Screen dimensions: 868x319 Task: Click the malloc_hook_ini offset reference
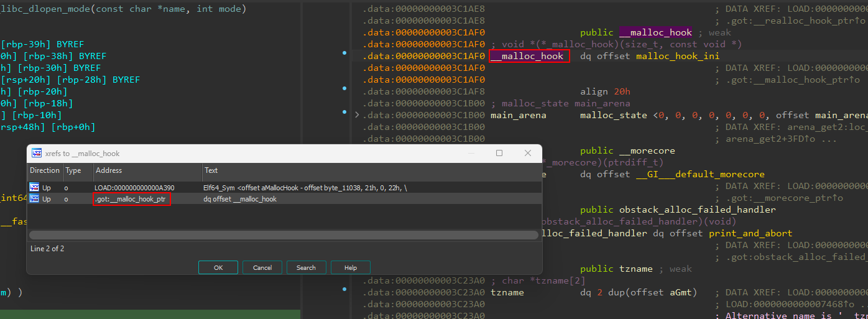tap(677, 57)
